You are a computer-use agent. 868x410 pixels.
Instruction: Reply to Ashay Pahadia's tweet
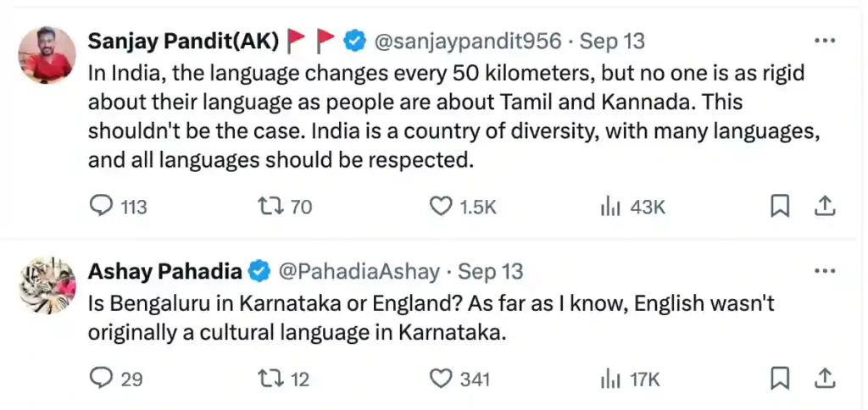tap(101, 379)
